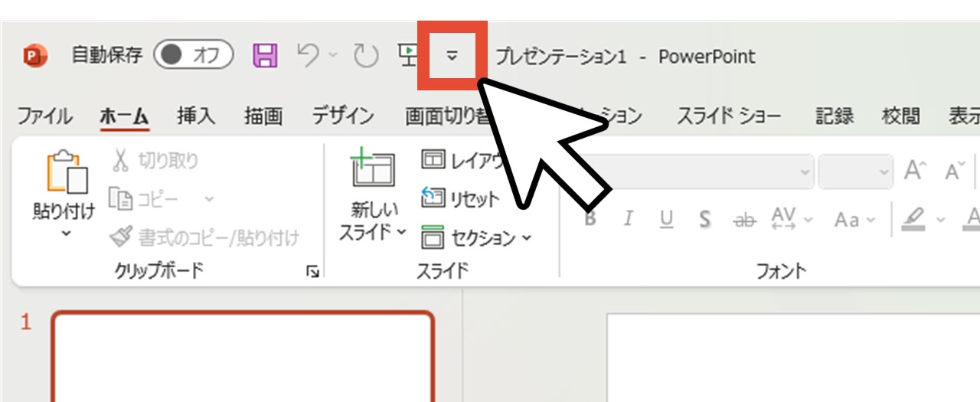Viewport: 980px width, 402px height.
Task: Apply the text highlight color pen
Action: pos(913,220)
